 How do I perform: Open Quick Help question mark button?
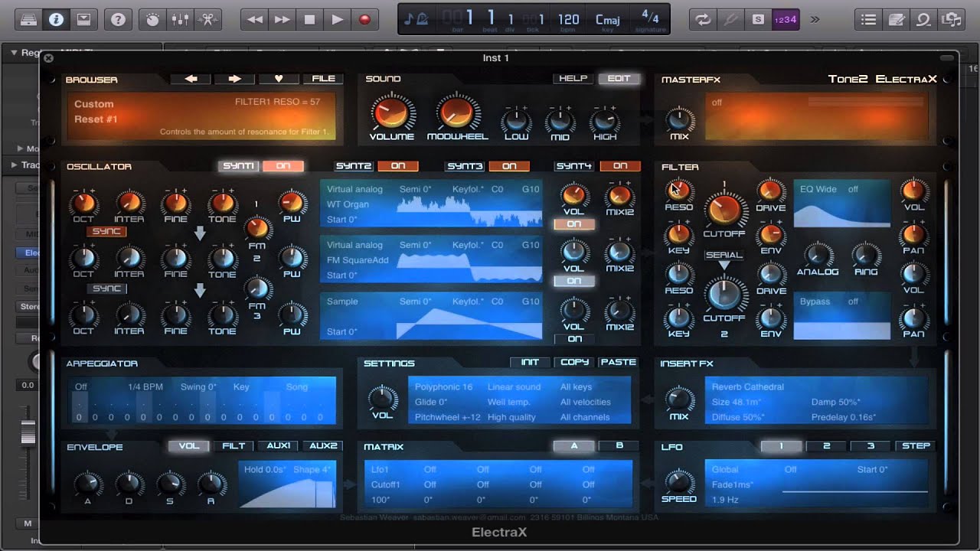click(x=118, y=19)
